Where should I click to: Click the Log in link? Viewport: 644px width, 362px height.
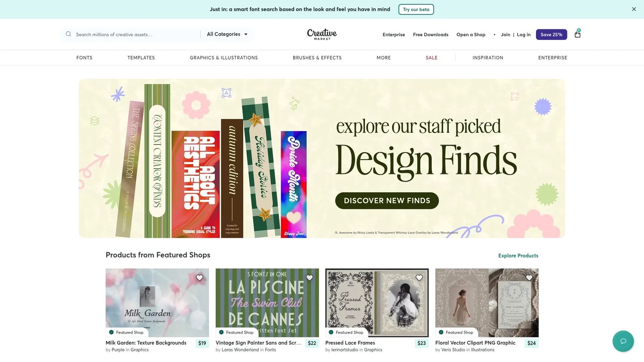tap(524, 34)
